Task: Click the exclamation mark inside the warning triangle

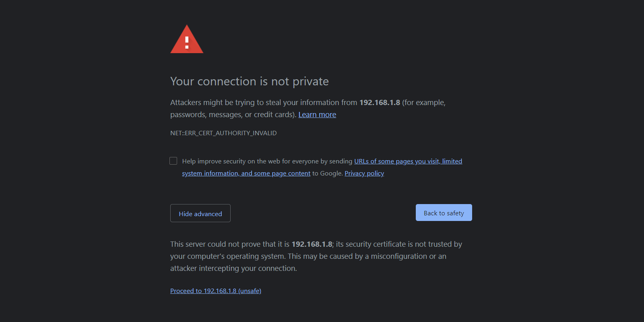Action: tap(186, 42)
